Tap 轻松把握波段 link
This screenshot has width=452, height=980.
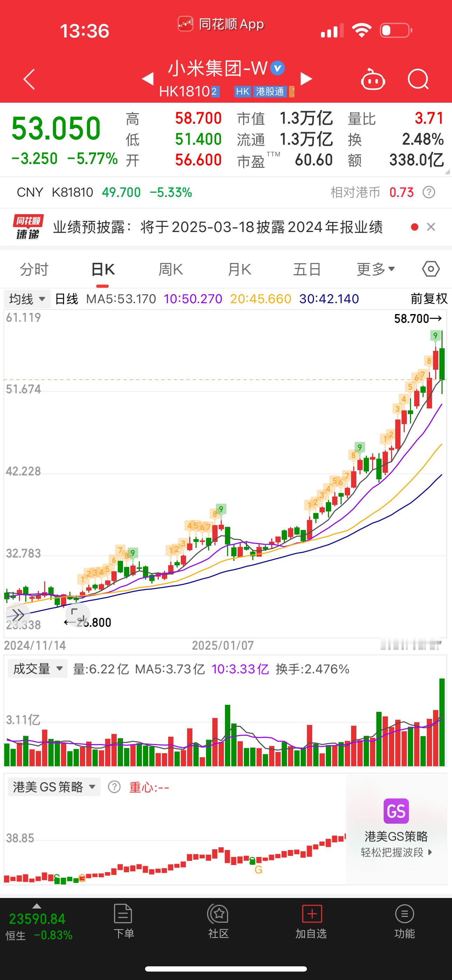[396, 852]
